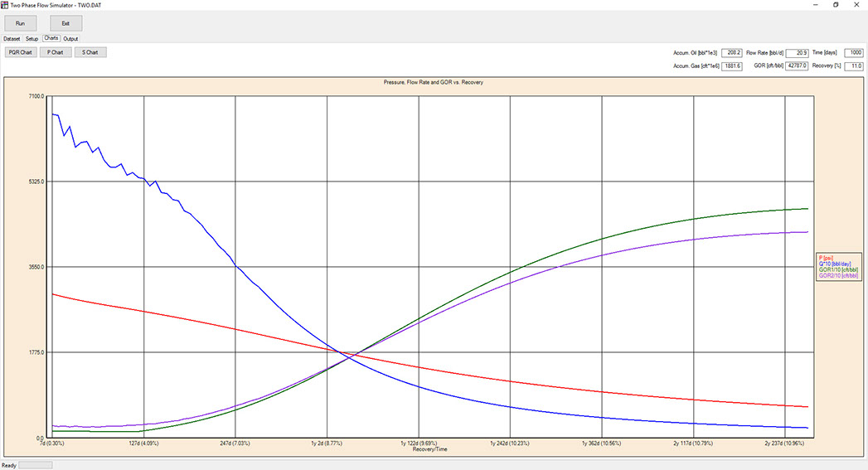Click the Accum. Oil value field

pos(731,52)
